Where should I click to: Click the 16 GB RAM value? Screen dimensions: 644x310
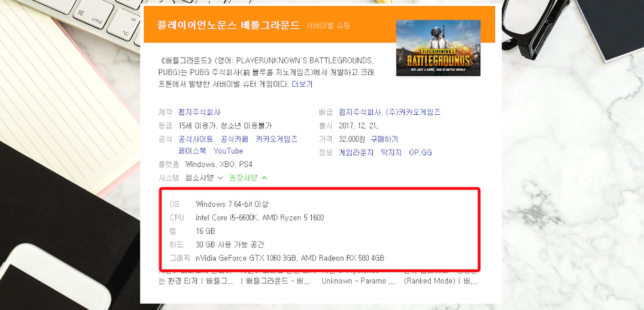205,231
